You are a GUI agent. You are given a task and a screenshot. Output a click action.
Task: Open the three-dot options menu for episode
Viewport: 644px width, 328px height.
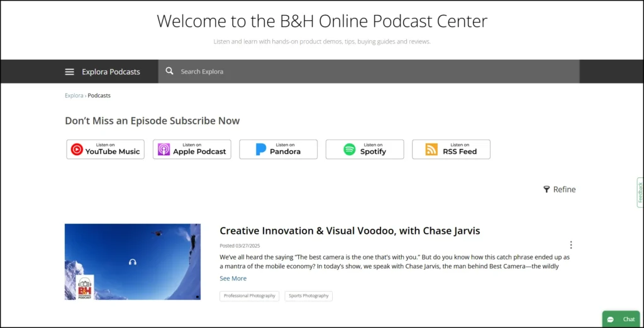tap(571, 245)
